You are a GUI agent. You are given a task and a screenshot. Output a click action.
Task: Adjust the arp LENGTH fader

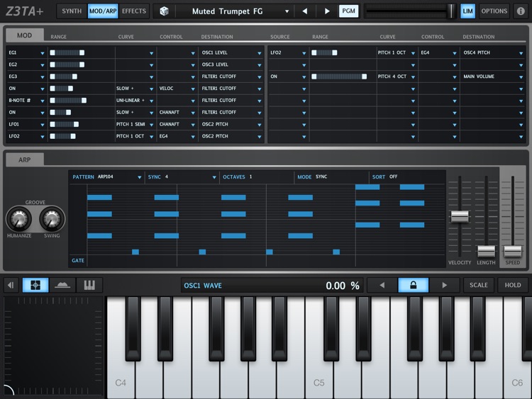[x=486, y=251]
